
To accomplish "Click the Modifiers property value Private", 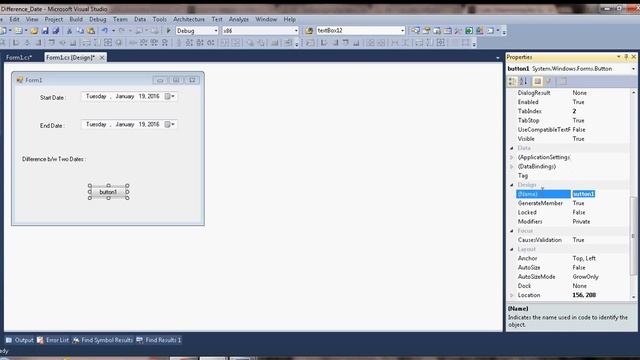I will (581, 222).
